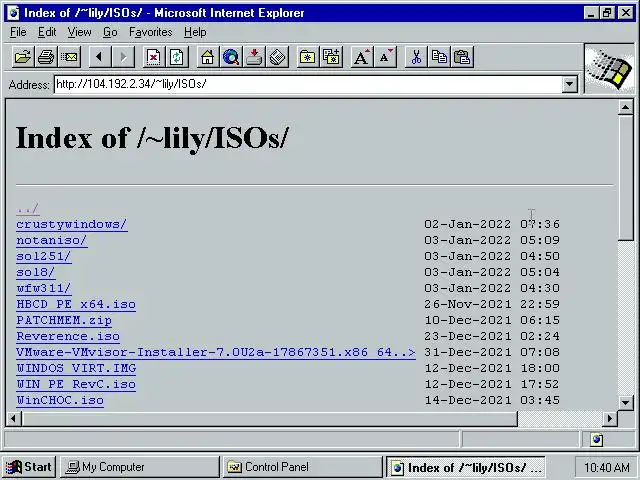640x480 pixels.
Task: Click the stacked pages toolbar icon
Action: click(x=278, y=57)
